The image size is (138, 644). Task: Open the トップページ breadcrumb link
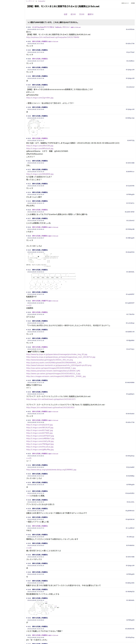tap(30, 1)
